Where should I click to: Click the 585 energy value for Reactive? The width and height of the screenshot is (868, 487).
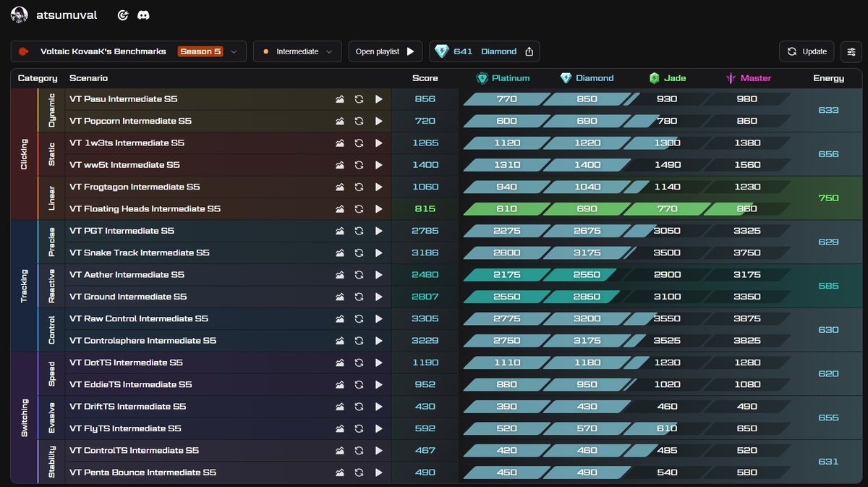tap(828, 286)
